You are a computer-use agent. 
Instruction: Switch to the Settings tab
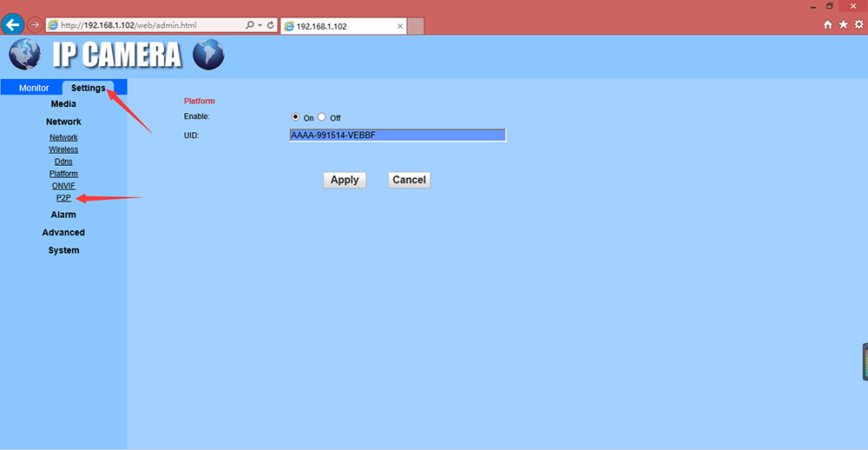(88, 88)
